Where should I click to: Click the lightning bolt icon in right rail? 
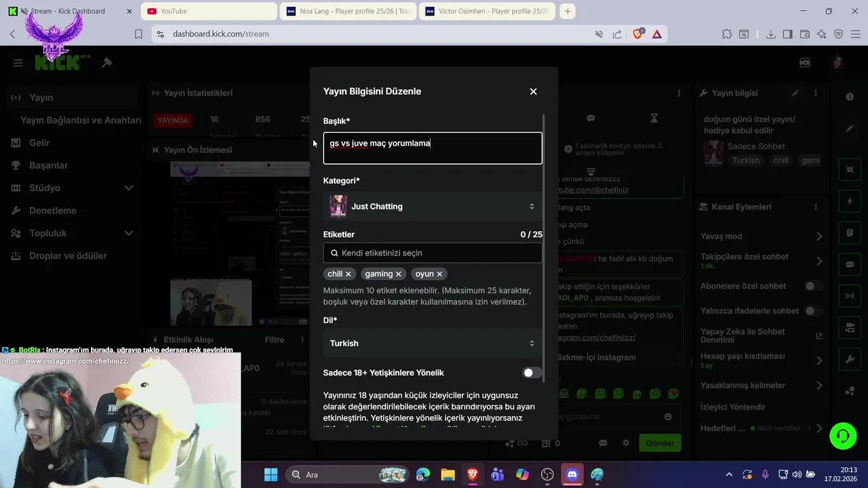coord(850,201)
